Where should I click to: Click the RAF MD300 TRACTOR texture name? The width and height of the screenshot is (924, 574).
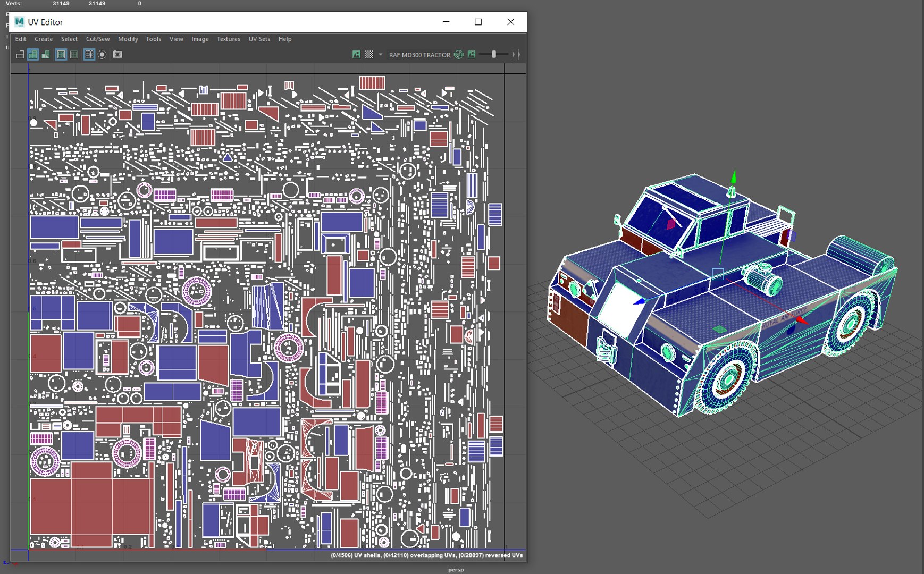click(419, 55)
